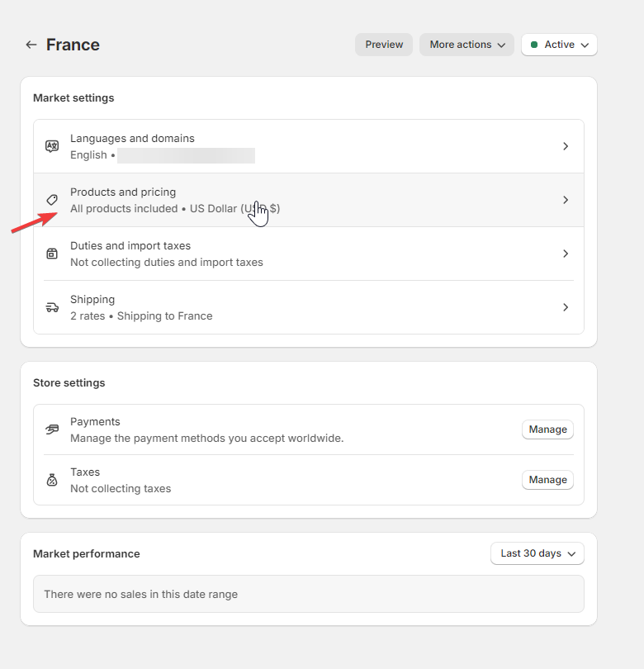Open Languages and domains via its chevron
Image resolution: width=644 pixels, height=669 pixels.
point(566,146)
